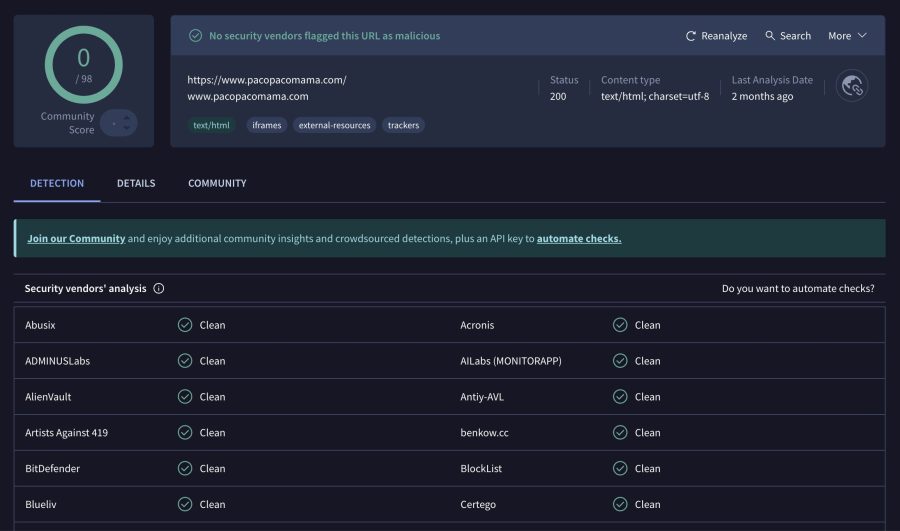Screen dimensions: 900x531
Task: Follow the 'automate checks.' link
Action: 579,238
